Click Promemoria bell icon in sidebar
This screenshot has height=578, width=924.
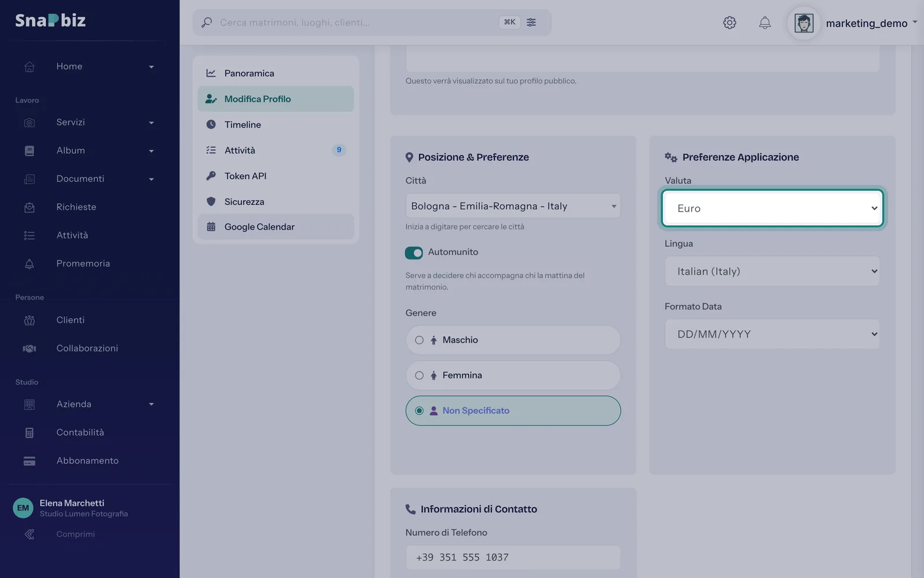[29, 264]
